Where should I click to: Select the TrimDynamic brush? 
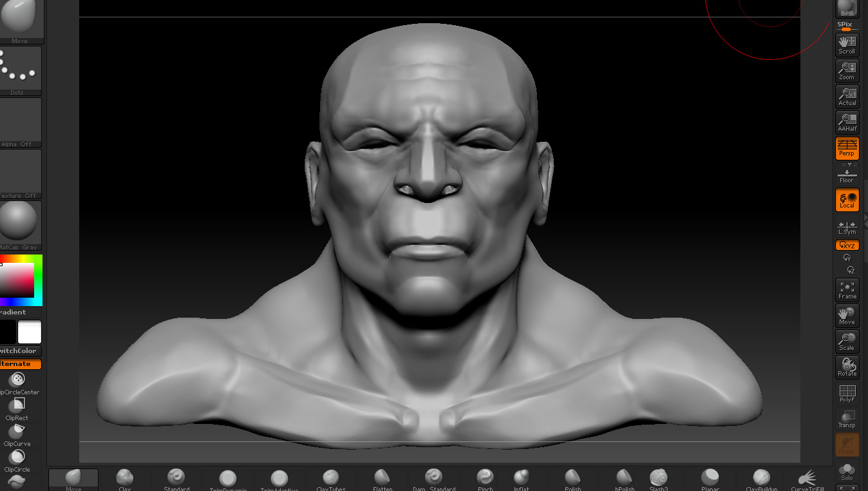228,479
